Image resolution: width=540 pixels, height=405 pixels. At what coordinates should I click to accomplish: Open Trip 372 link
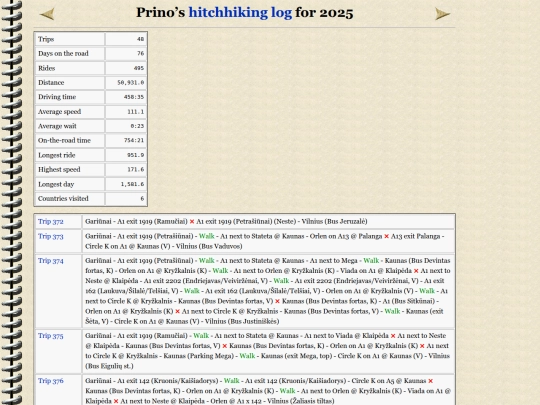(51, 221)
